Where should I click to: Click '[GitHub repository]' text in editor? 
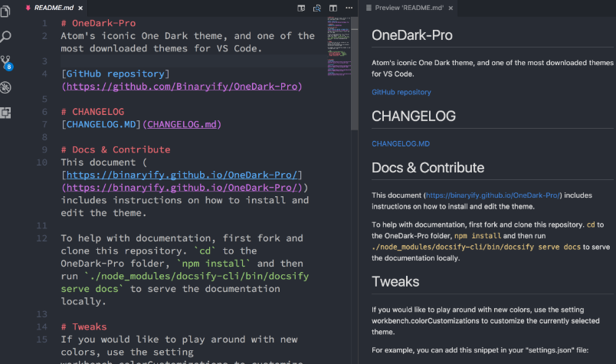coord(116,74)
